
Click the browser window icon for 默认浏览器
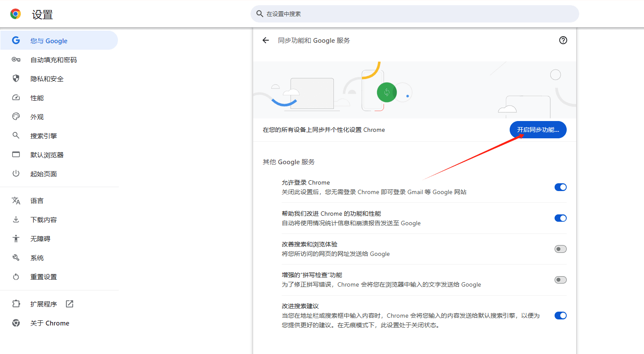(16, 154)
